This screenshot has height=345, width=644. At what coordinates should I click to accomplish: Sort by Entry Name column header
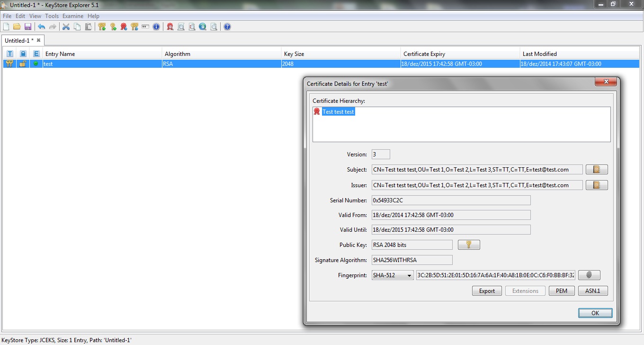click(x=102, y=54)
